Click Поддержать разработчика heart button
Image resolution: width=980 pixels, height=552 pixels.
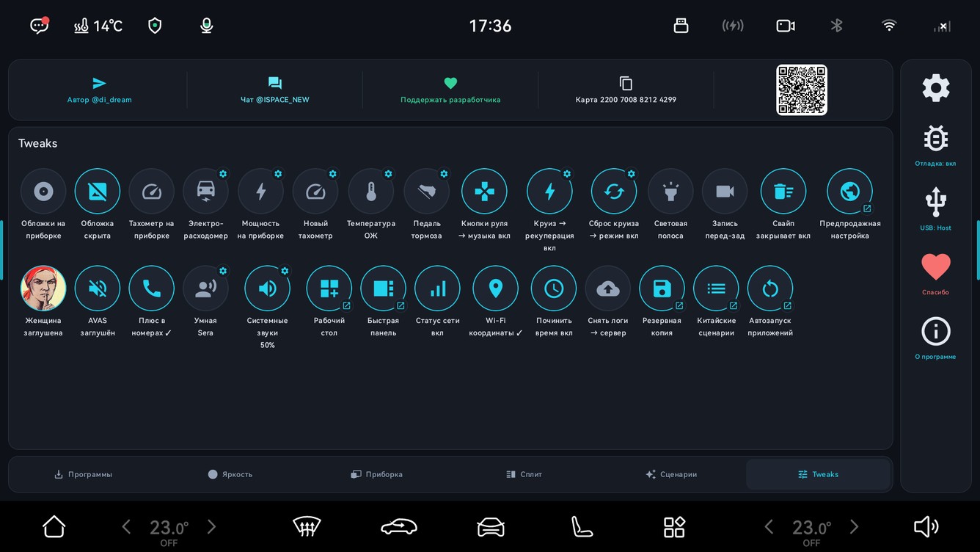click(x=450, y=90)
